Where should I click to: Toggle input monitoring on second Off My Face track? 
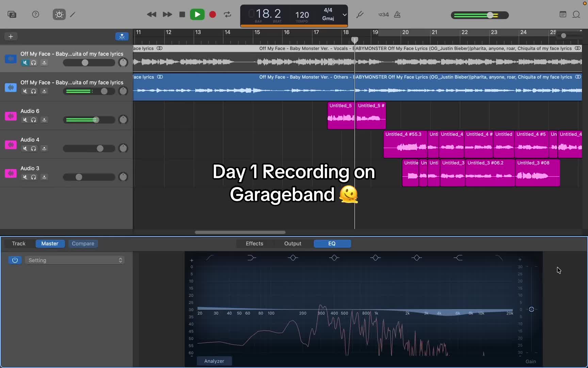[44, 91]
